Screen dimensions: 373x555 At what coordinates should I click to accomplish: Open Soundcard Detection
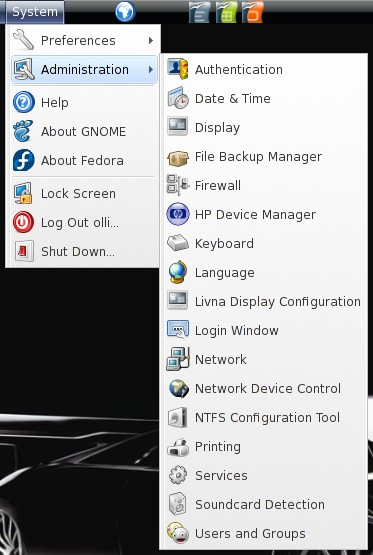pyautogui.click(x=264, y=505)
